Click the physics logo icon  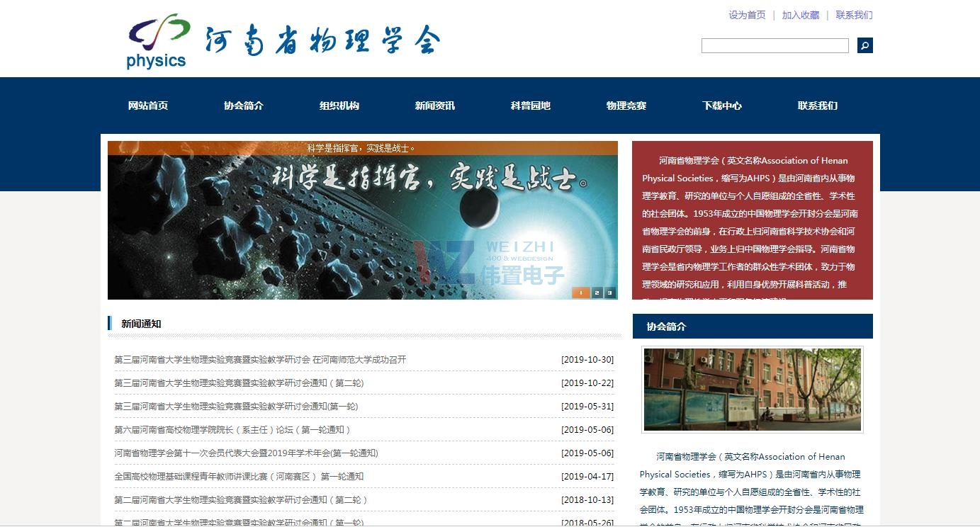point(159,41)
